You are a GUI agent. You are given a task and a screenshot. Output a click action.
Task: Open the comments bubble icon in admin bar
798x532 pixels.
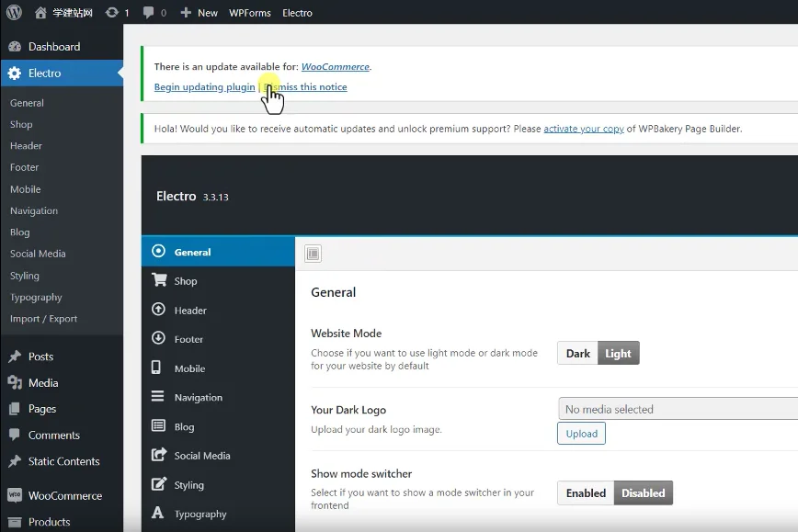(x=149, y=13)
